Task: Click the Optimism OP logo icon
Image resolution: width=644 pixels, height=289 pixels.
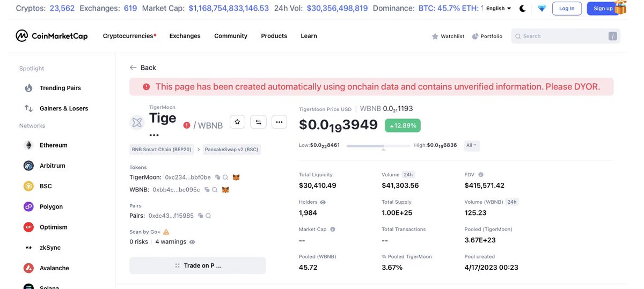Action: (28, 227)
